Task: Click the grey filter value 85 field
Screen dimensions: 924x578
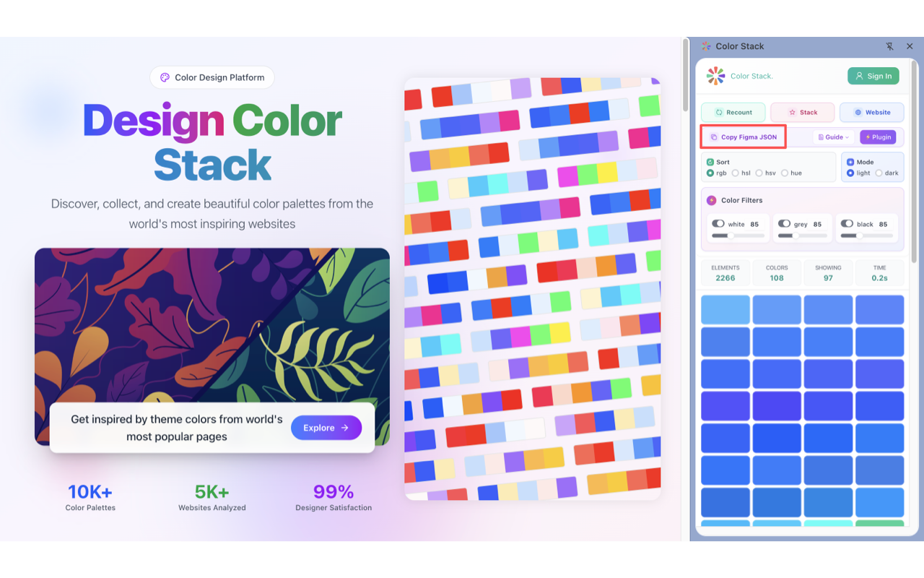Action: coord(817,224)
